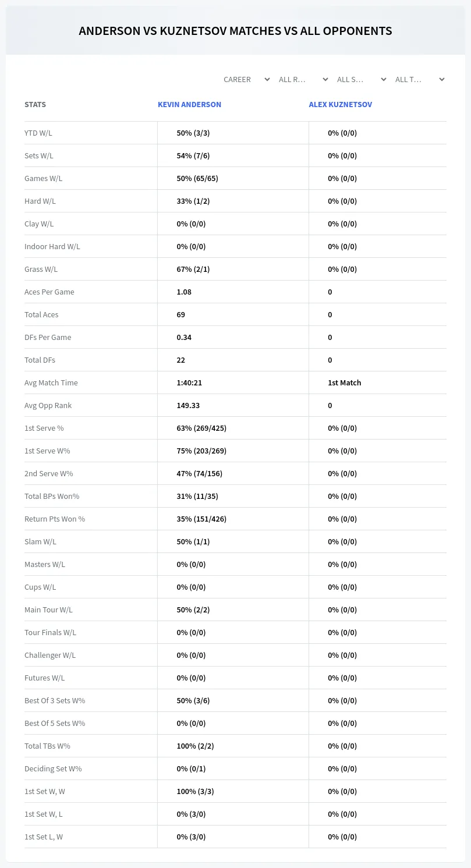Expand the ALL R... filter dropdown

tap(303, 79)
